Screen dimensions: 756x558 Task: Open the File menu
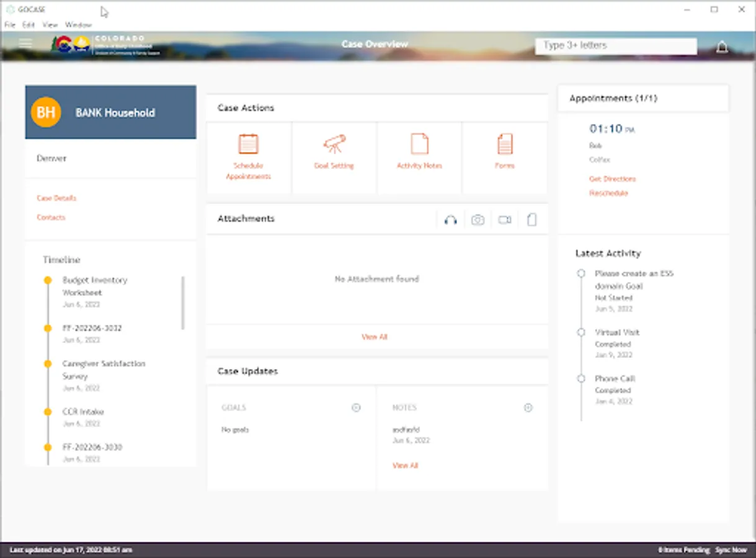[x=9, y=25]
